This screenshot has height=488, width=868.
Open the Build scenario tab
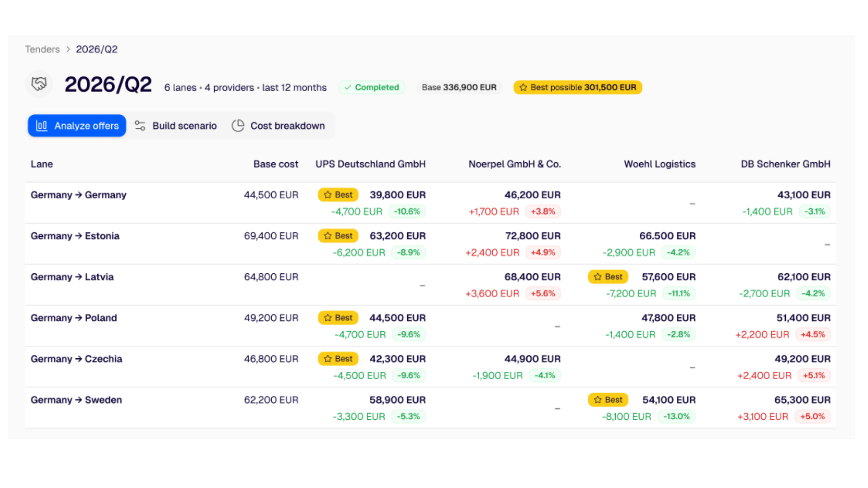pos(176,126)
